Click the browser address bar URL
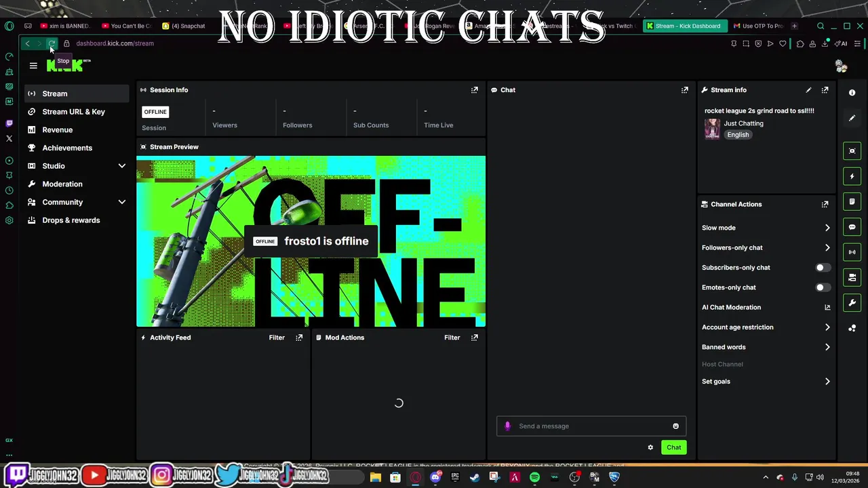Image resolution: width=868 pixels, height=488 pixels. pos(115,43)
